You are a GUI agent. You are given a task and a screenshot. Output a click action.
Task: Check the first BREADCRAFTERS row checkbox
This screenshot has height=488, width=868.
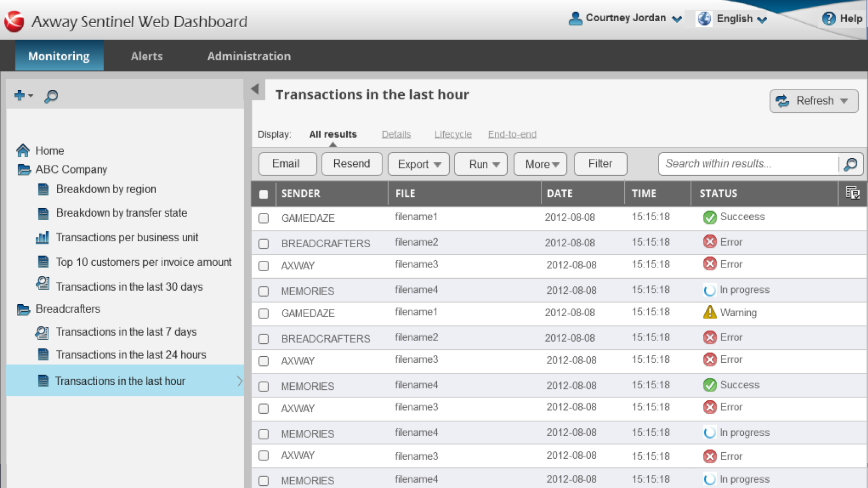[264, 243]
